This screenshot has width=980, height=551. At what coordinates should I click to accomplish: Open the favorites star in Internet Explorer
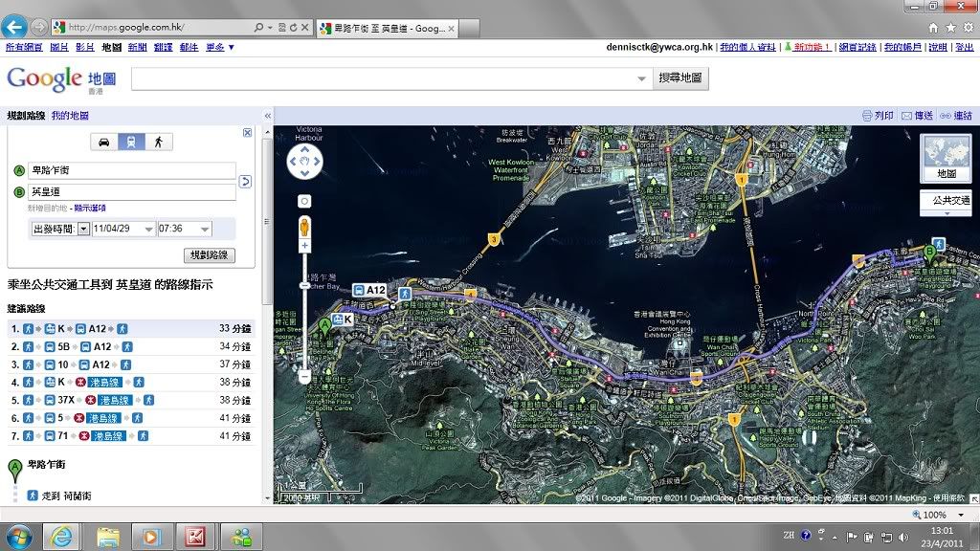tap(950, 28)
